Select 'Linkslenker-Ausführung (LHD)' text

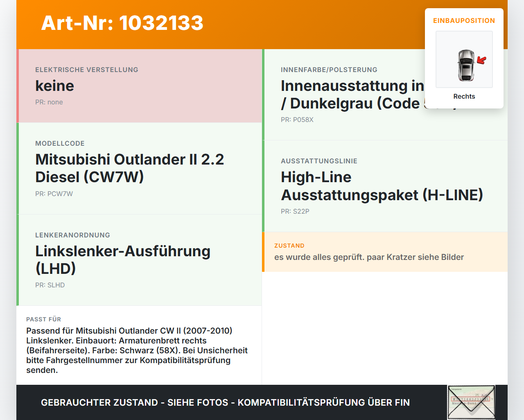coord(123,260)
